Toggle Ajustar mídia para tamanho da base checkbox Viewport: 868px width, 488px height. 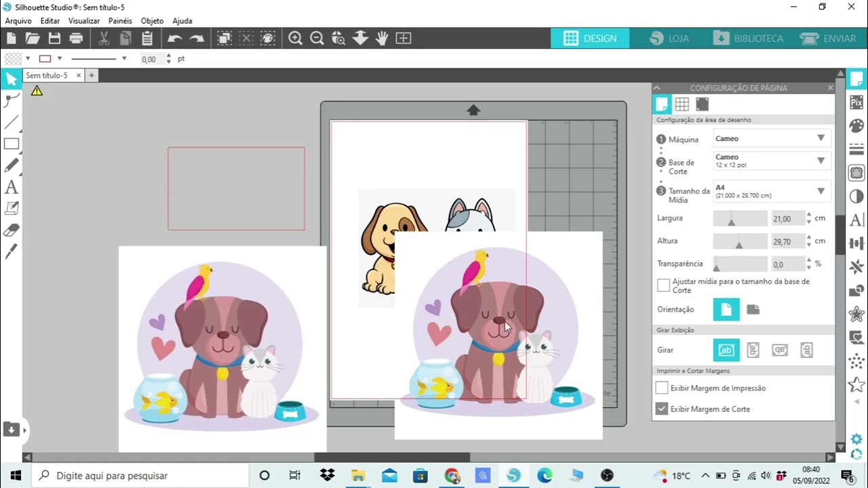pyautogui.click(x=664, y=285)
